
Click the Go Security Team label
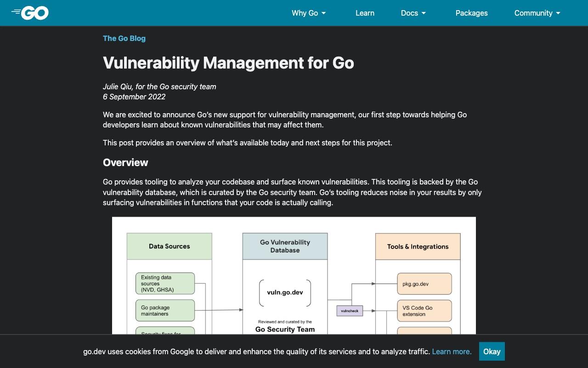pyautogui.click(x=285, y=329)
